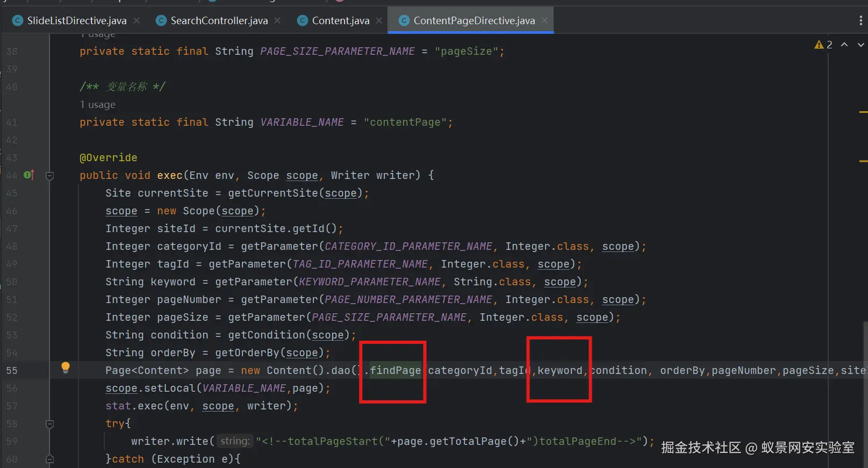
Task: Click the variable name comment on line 40
Action: pos(123,87)
